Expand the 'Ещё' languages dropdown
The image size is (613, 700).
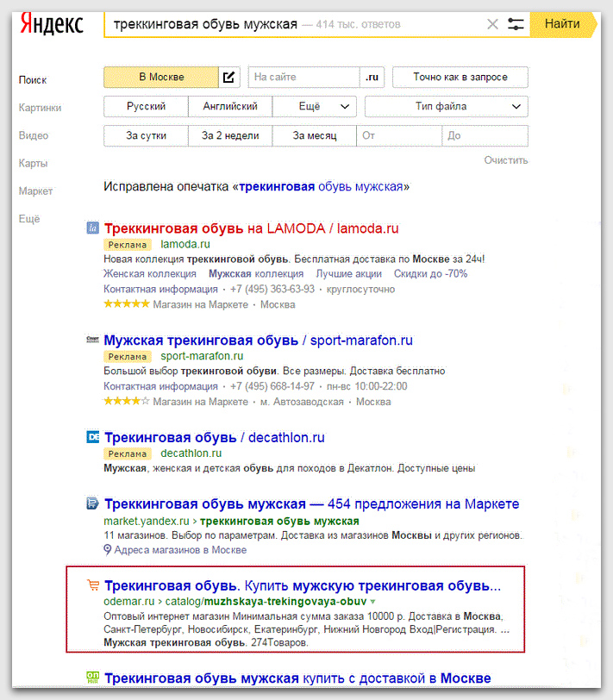click(315, 107)
